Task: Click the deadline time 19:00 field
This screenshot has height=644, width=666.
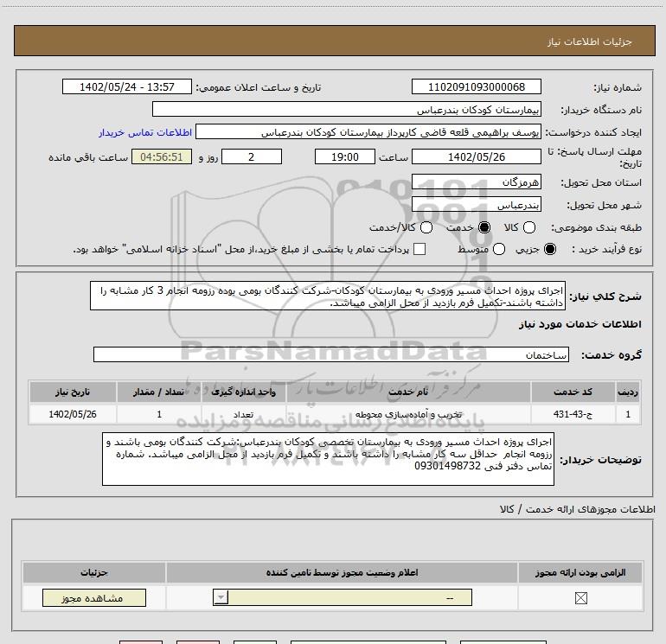Action: point(345,156)
